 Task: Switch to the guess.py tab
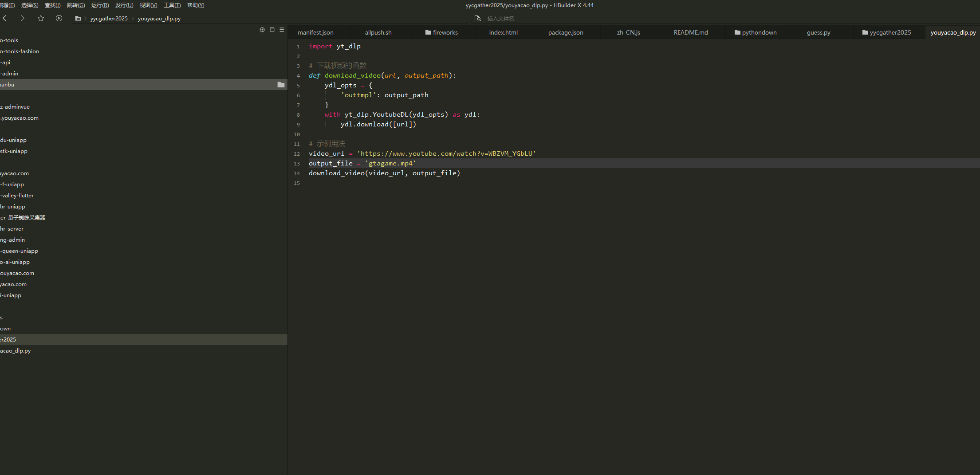coord(819,32)
